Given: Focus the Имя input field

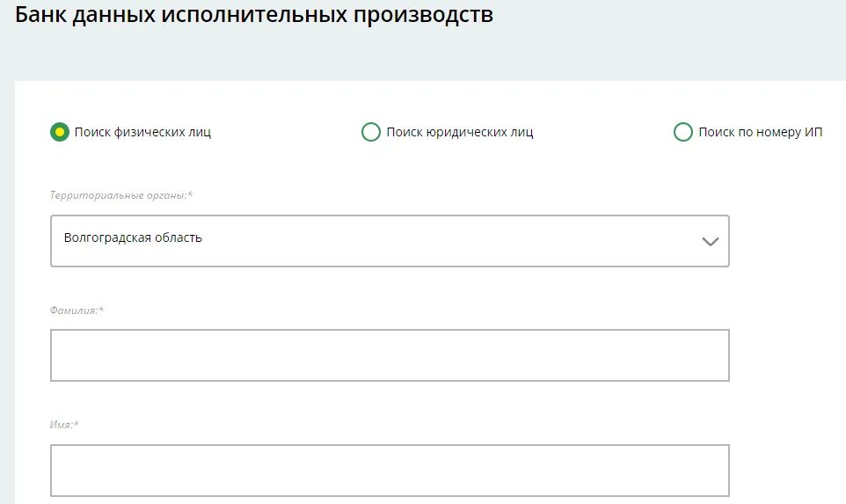Looking at the screenshot, I should click(390, 471).
